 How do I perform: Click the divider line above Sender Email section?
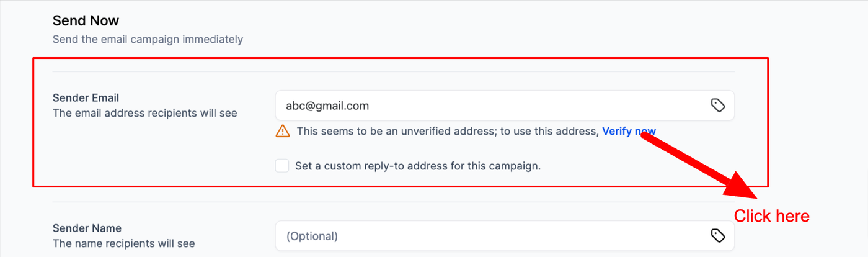pyautogui.click(x=393, y=71)
